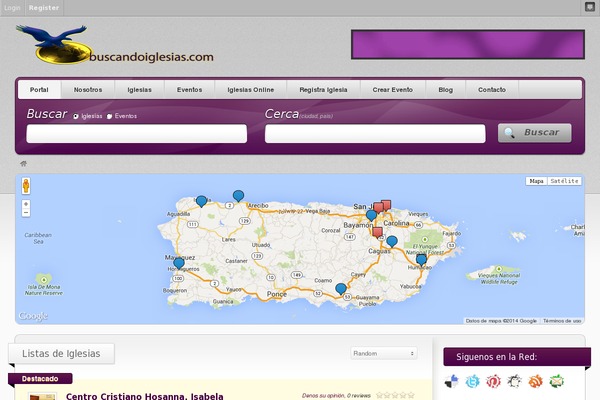
Task: Zoom out on the map
Action: click(x=26, y=212)
